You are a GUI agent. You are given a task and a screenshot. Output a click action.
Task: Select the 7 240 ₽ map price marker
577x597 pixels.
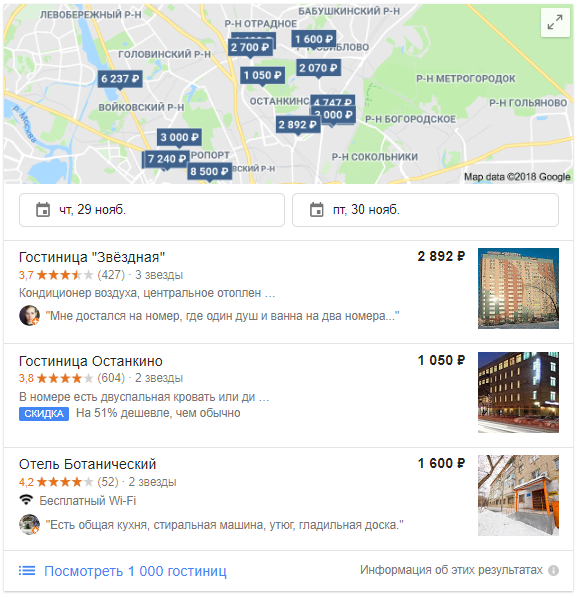(166, 159)
